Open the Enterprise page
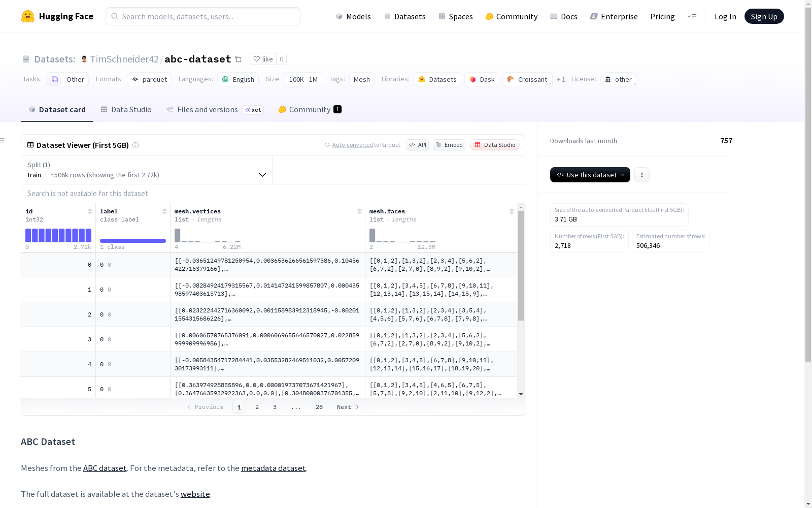 [614, 16]
